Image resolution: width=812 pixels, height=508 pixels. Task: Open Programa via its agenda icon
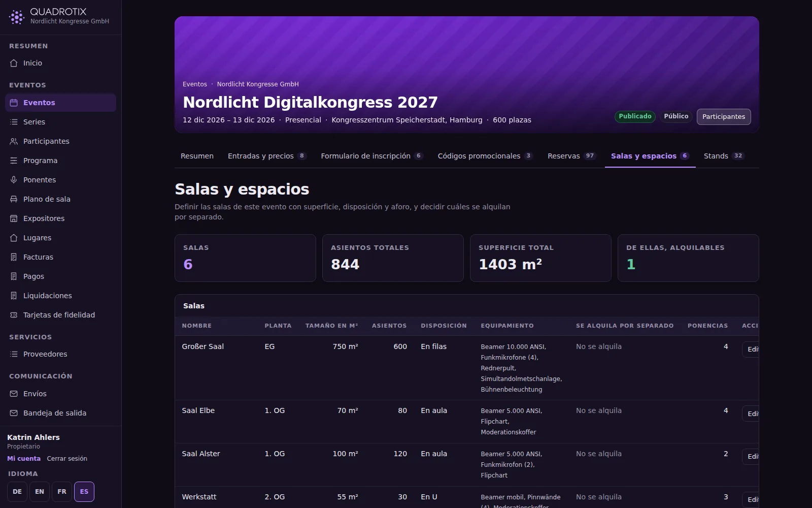[x=14, y=161]
